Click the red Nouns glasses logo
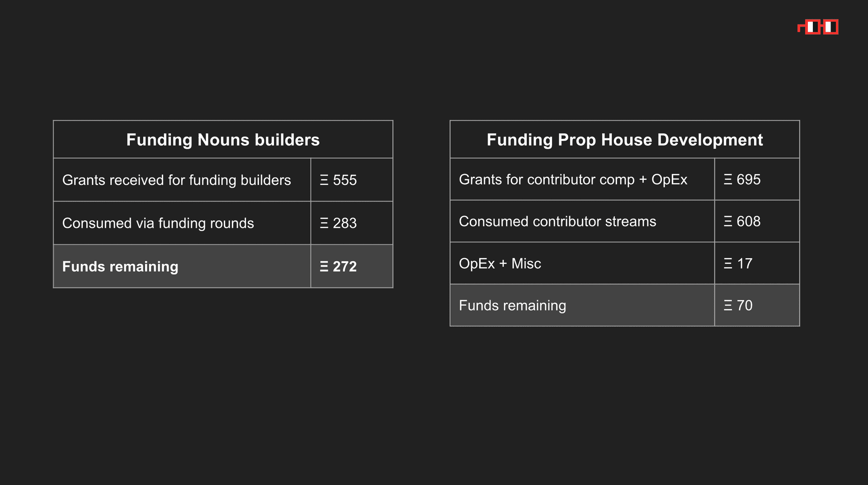 pos(819,27)
